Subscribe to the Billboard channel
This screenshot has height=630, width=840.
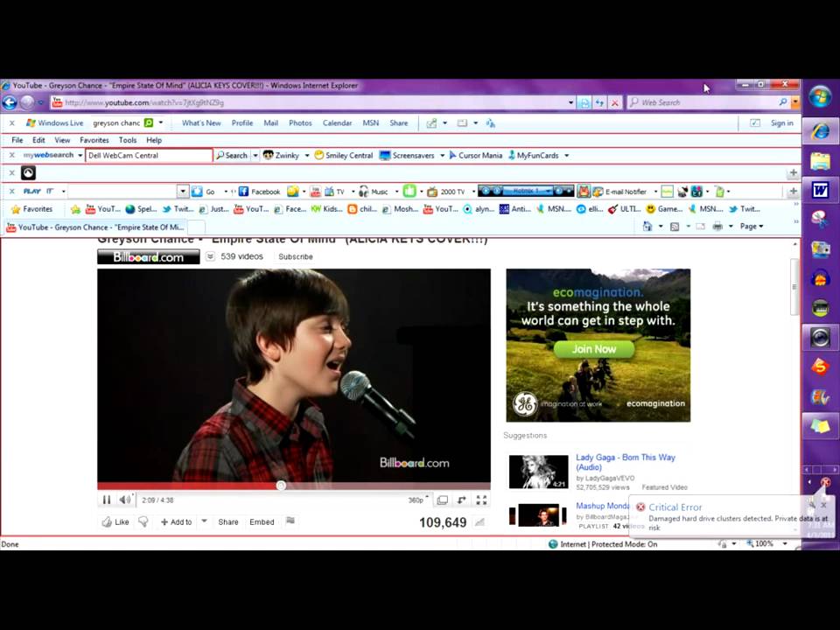coord(296,256)
